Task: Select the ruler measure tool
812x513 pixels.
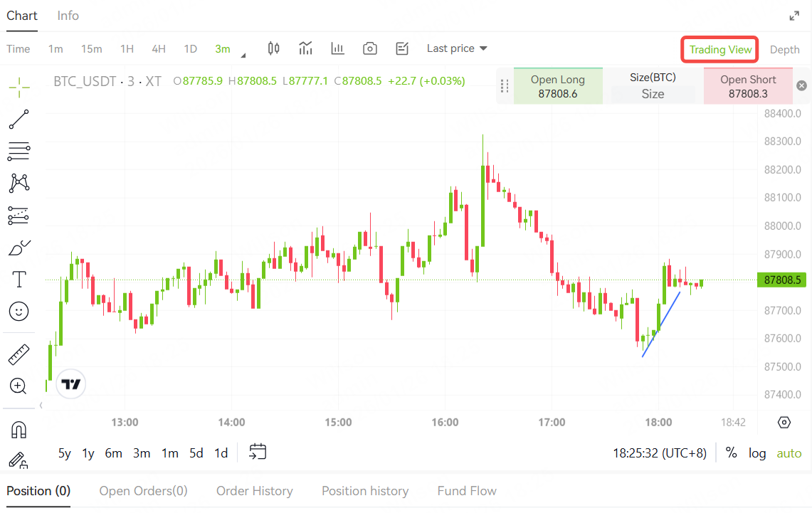Action: 19,354
